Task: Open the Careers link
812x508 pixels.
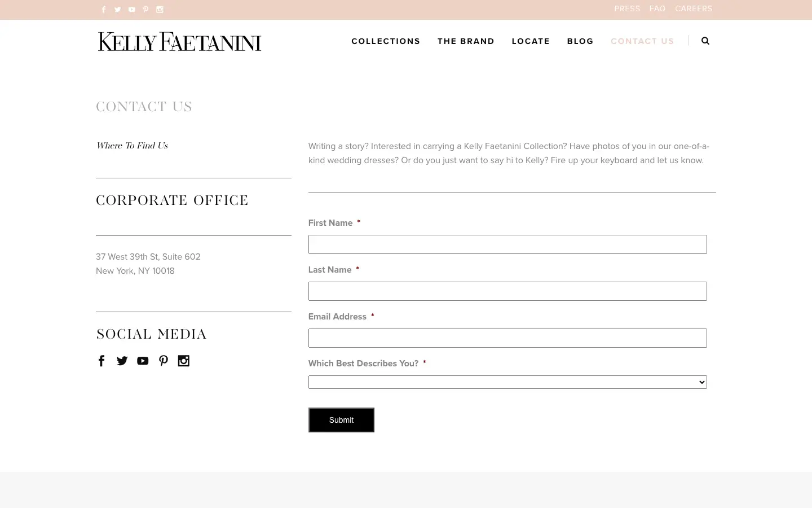Action: point(694,9)
